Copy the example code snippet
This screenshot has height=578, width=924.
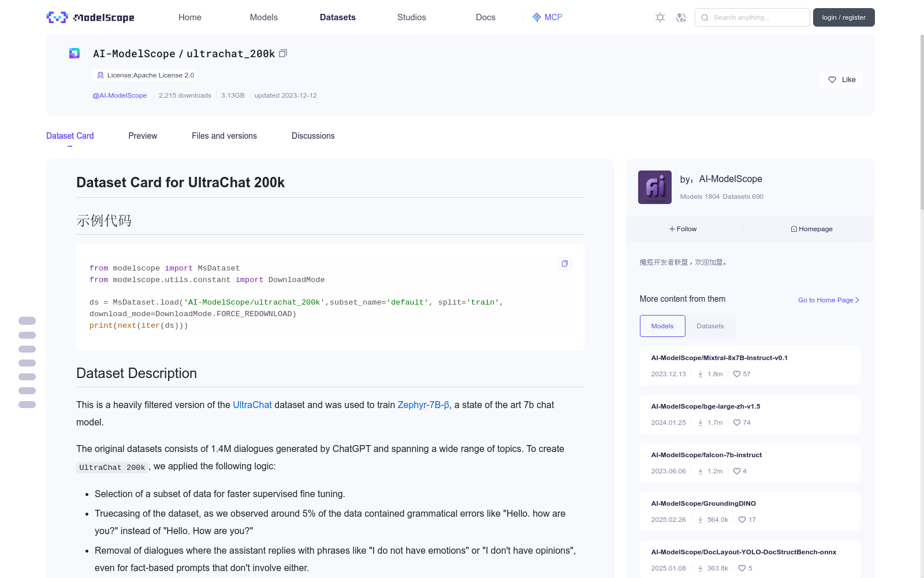565,264
